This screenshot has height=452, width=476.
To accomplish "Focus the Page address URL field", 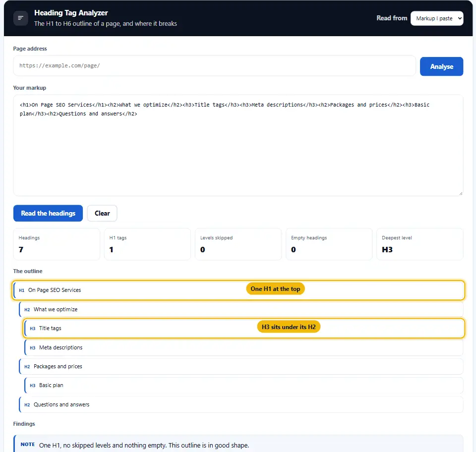I will coord(214,65).
